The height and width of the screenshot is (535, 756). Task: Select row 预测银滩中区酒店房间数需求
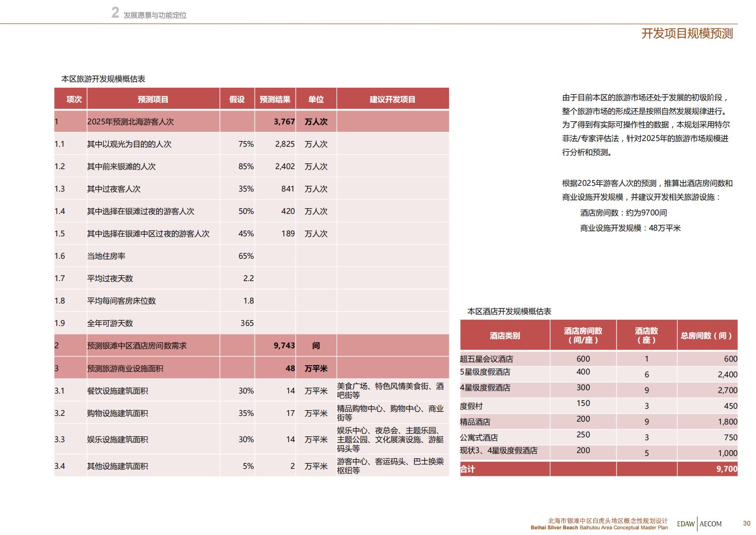[251, 345]
